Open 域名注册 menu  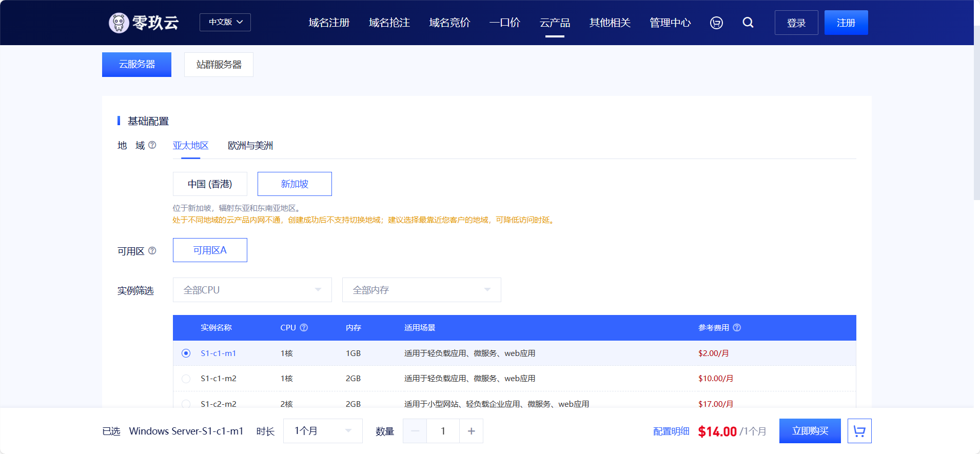[329, 23]
